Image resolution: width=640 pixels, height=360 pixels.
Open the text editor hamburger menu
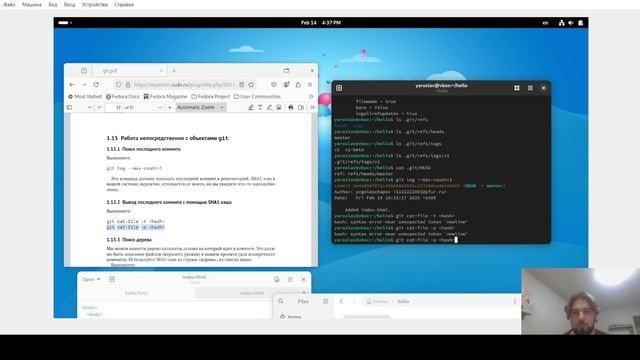pos(290,279)
